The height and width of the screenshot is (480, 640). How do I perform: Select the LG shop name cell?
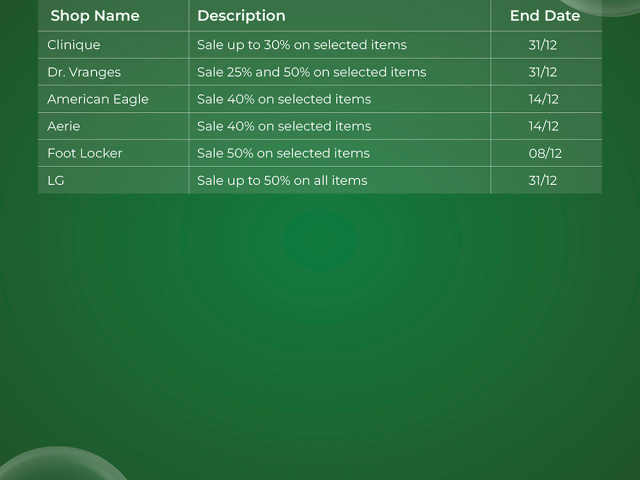pyautogui.click(x=56, y=180)
